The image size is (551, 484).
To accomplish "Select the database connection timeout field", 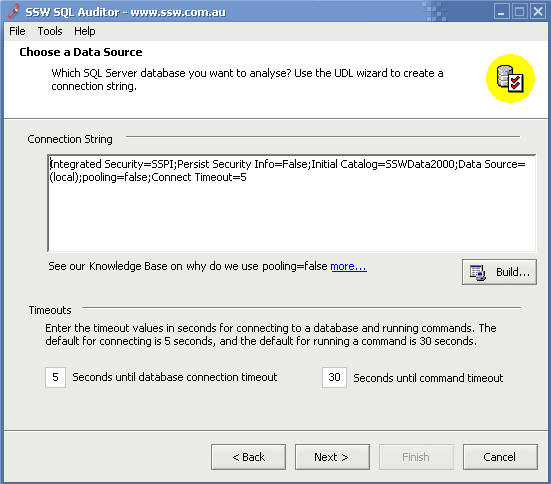I will point(56,377).
